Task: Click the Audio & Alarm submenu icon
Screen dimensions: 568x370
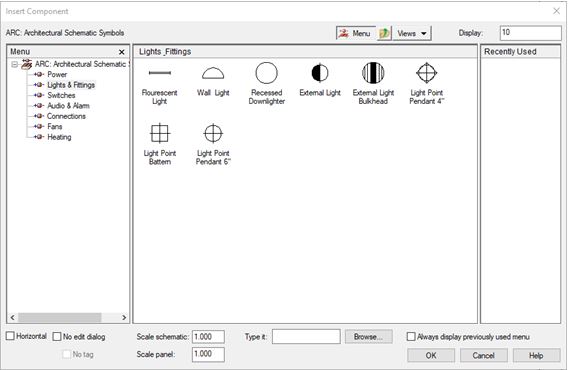Action: tap(39, 106)
